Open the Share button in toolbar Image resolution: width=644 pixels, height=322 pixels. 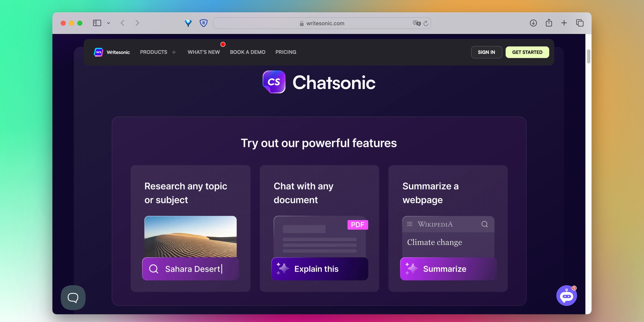(549, 23)
